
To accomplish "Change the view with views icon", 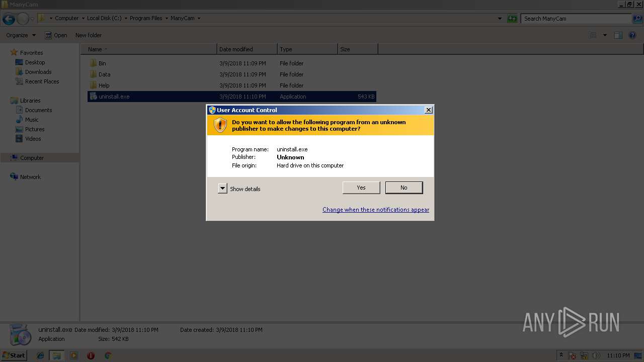I will point(593,35).
